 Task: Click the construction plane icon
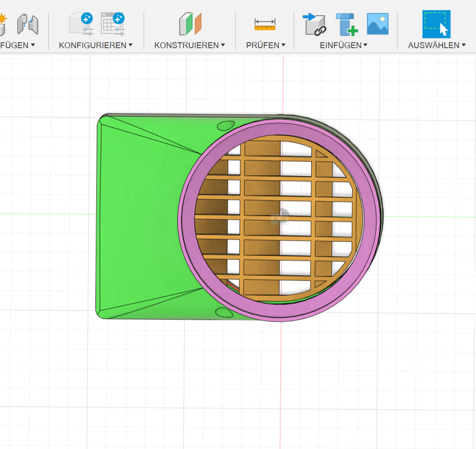click(x=190, y=24)
